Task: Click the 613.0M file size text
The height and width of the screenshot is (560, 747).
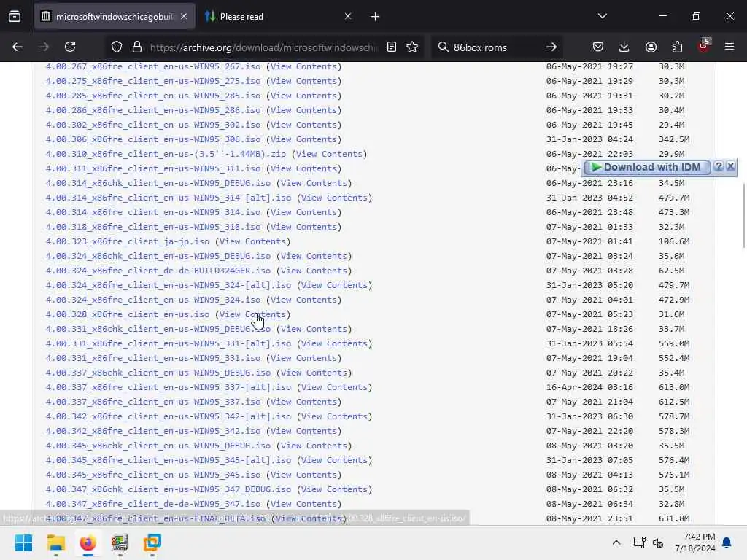Action: 673,387
